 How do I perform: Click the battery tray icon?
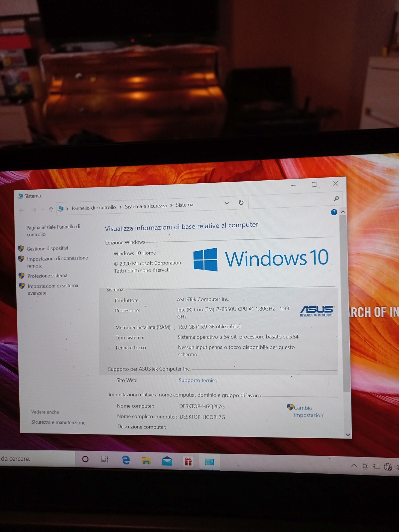(376, 466)
